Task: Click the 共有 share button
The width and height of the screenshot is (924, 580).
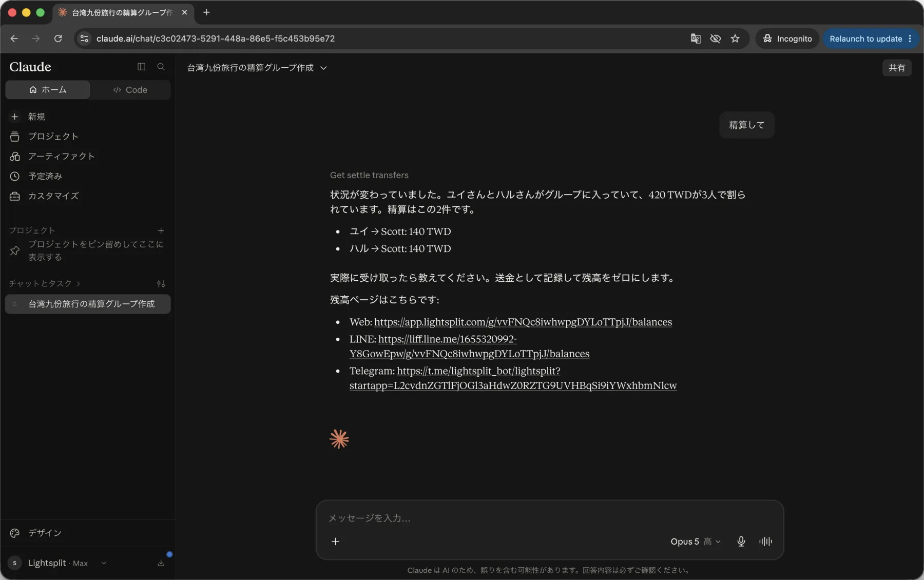Action: pos(896,68)
